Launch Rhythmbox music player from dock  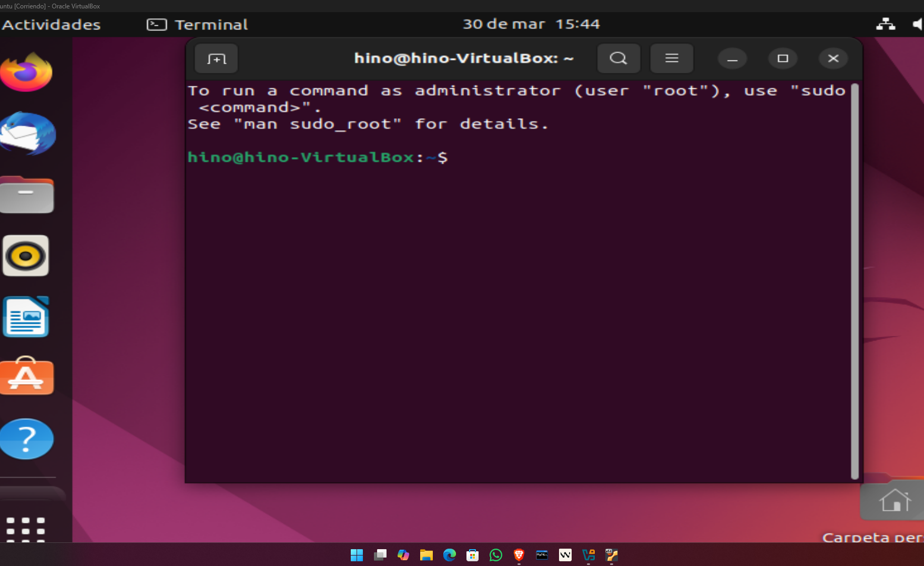[26, 256]
